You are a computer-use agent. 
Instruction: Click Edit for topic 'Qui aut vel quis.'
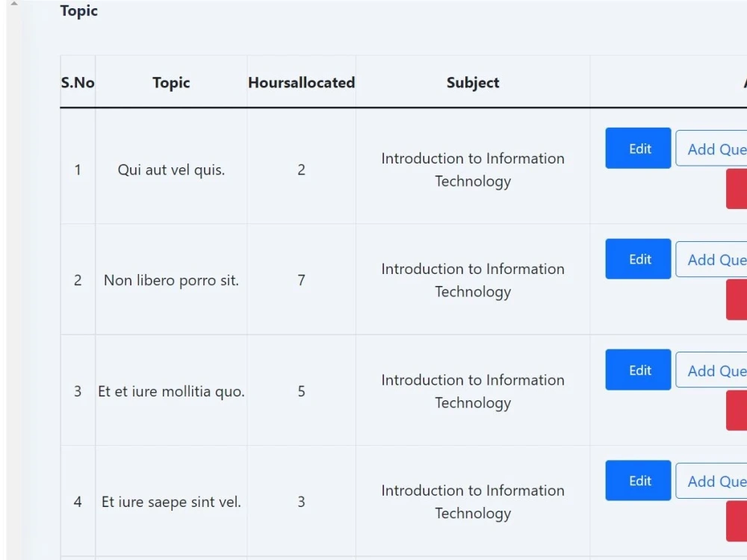click(637, 148)
